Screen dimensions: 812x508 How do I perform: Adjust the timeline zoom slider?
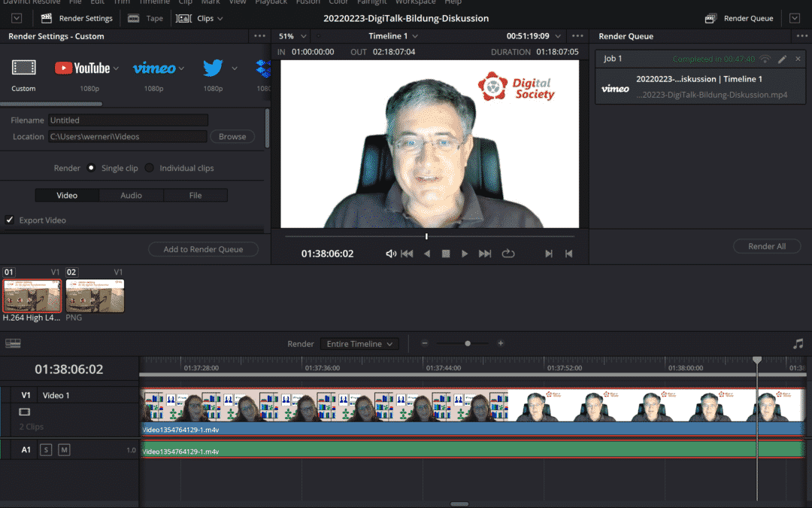(468, 343)
